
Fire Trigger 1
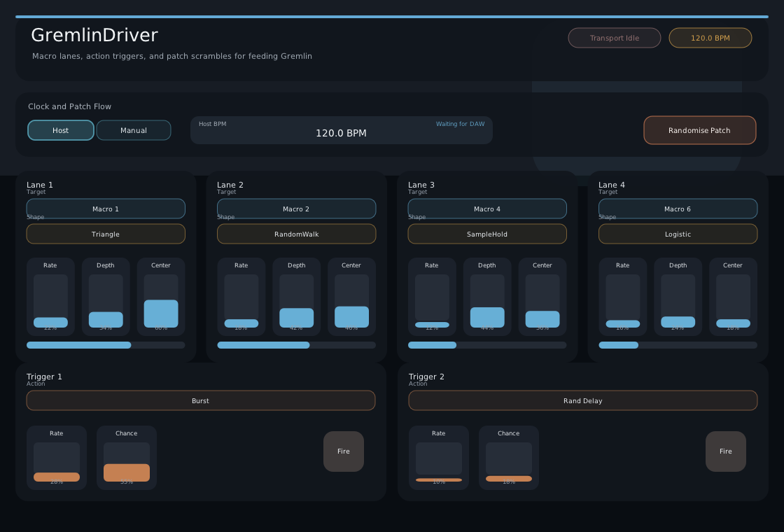344,451
